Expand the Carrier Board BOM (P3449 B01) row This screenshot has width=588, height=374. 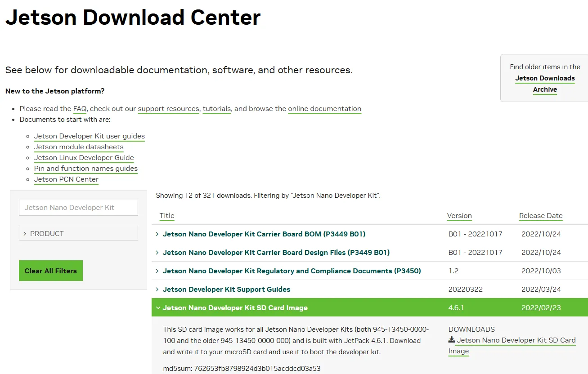click(157, 234)
